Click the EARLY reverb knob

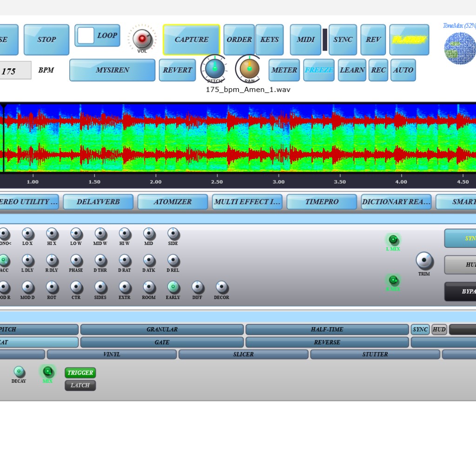[x=173, y=287]
